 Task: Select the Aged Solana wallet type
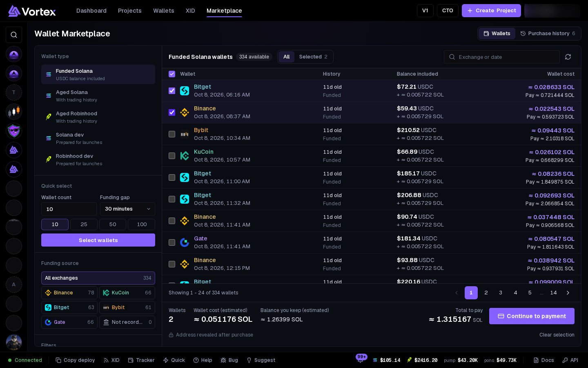click(98, 96)
